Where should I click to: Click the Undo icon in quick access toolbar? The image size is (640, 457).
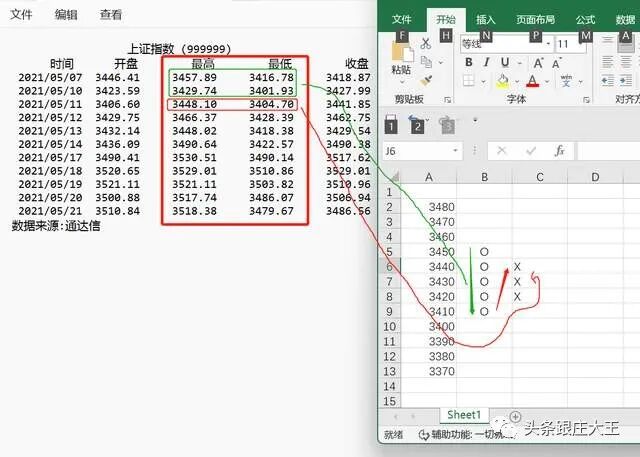416,124
